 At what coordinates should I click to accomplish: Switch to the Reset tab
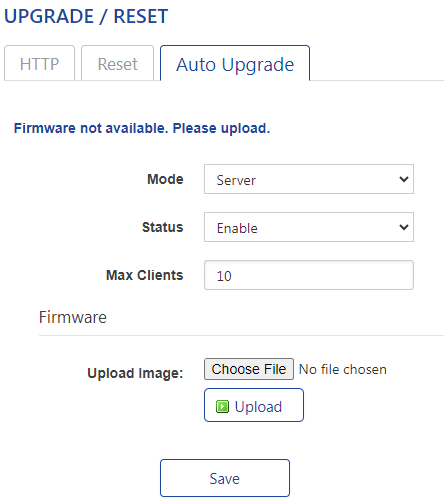[x=117, y=63]
